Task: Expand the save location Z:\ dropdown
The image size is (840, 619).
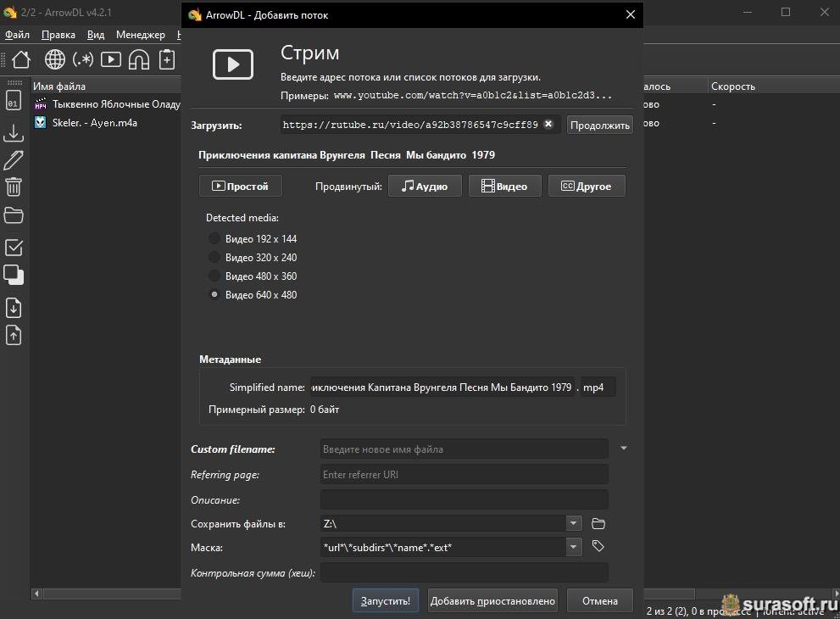Action: click(574, 523)
